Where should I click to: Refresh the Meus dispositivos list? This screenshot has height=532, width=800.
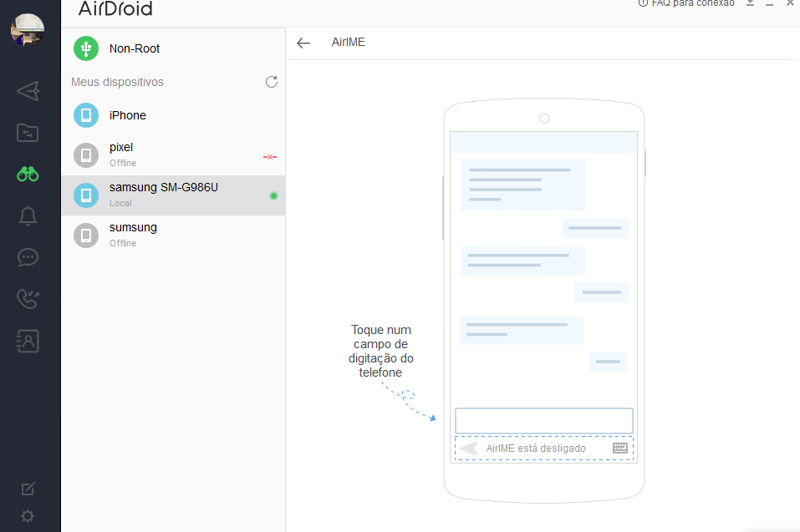click(271, 82)
